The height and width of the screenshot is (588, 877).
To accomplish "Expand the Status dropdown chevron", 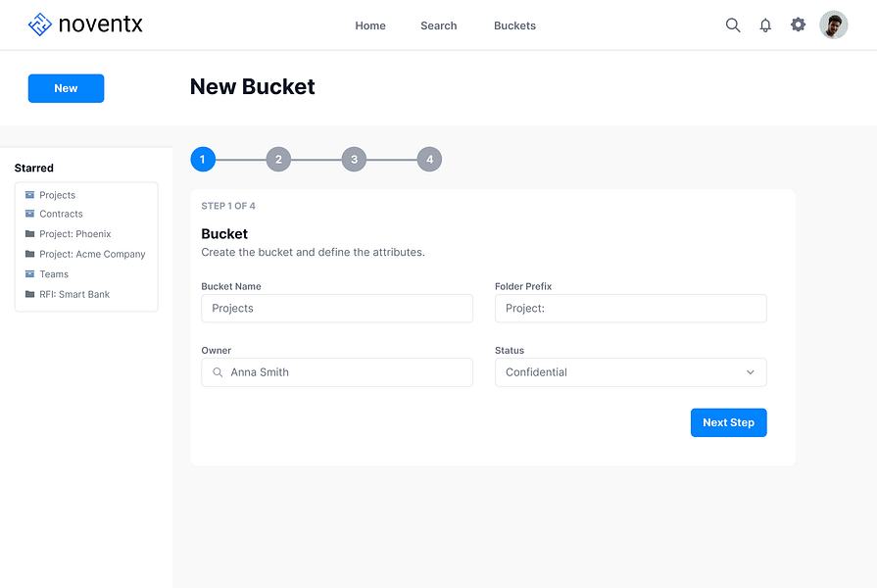I will coord(750,372).
